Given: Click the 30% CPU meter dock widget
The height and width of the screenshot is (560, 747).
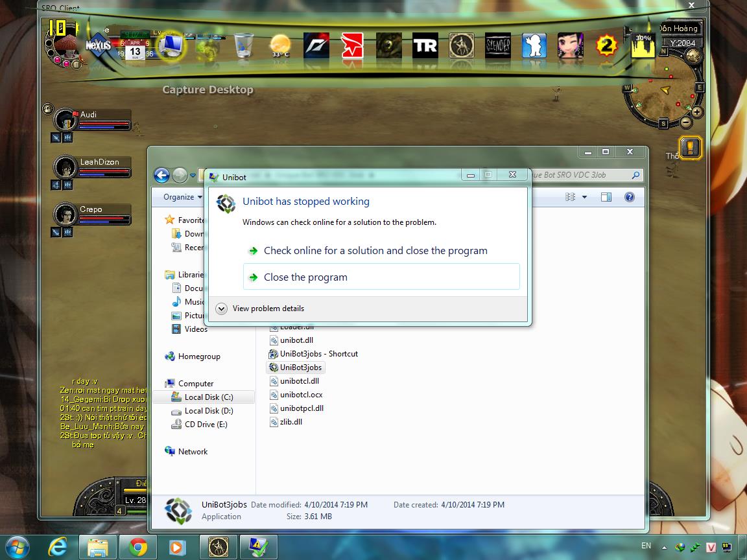Looking at the screenshot, I should tap(643, 45).
